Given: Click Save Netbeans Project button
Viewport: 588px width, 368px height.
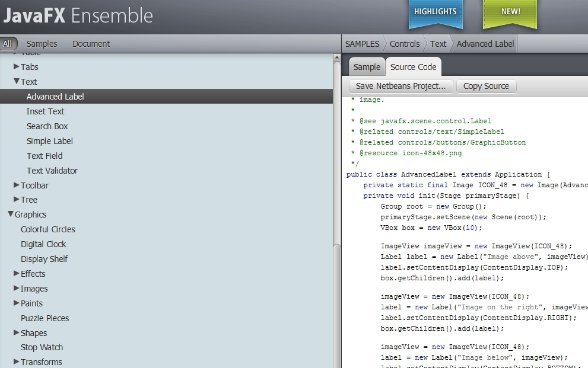Looking at the screenshot, I should 401,86.
